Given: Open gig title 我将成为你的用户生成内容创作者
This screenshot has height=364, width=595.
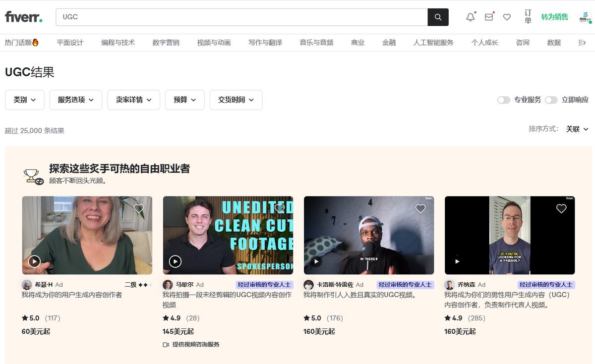Looking at the screenshot, I should tap(72, 295).
